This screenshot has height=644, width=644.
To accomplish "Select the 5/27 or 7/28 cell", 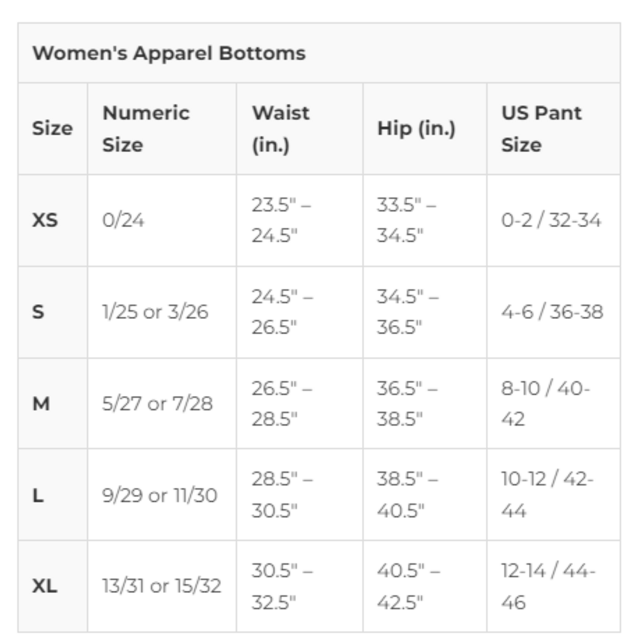I will tap(157, 403).
